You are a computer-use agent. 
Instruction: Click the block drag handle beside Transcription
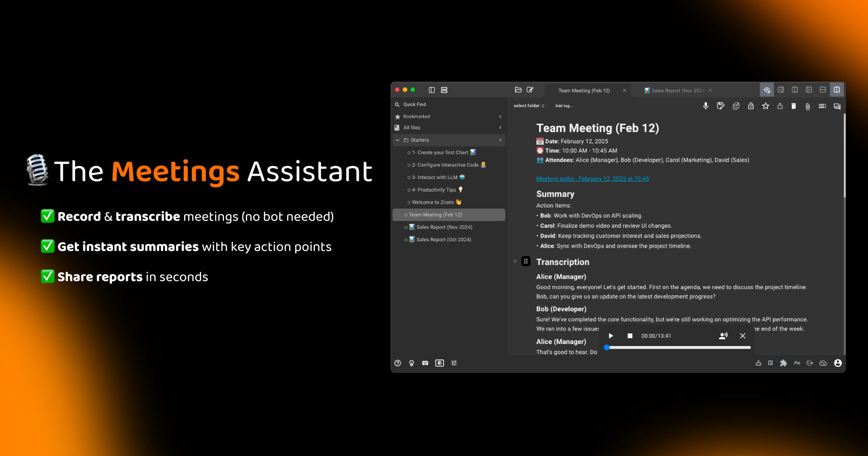coord(526,261)
